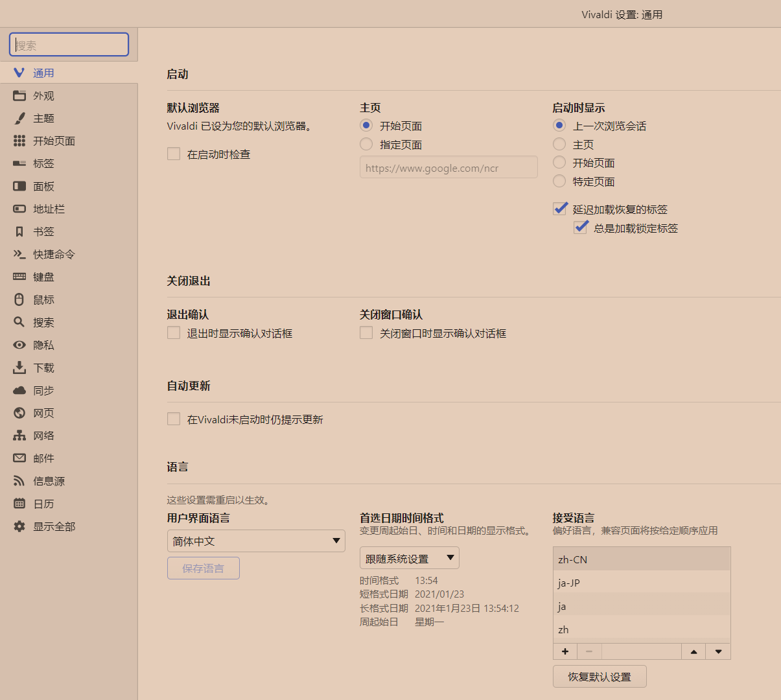Image resolution: width=781 pixels, height=700 pixels.
Task: Click the calendar icon beside 日历
Action: coord(19,504)
